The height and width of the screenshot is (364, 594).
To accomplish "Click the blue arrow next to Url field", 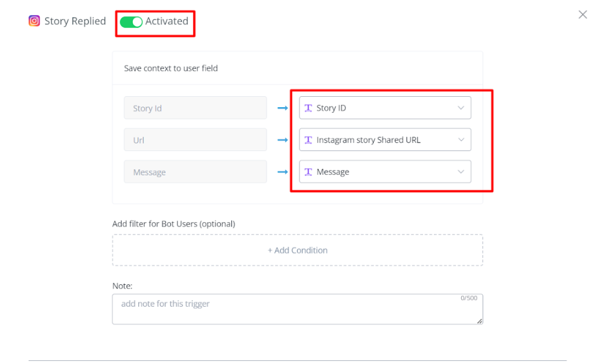I will (x=282, y=140).
